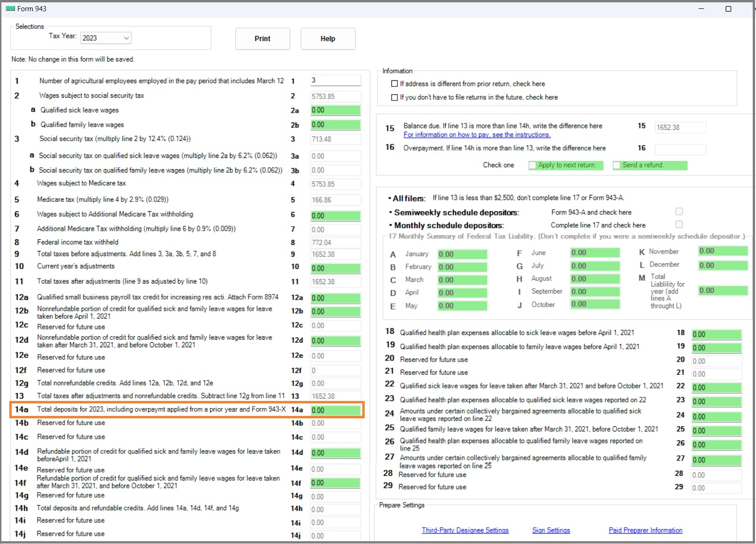Click the highlighted line 14a deposits field
The image size is (756, 544).
(x=335, y=410)
